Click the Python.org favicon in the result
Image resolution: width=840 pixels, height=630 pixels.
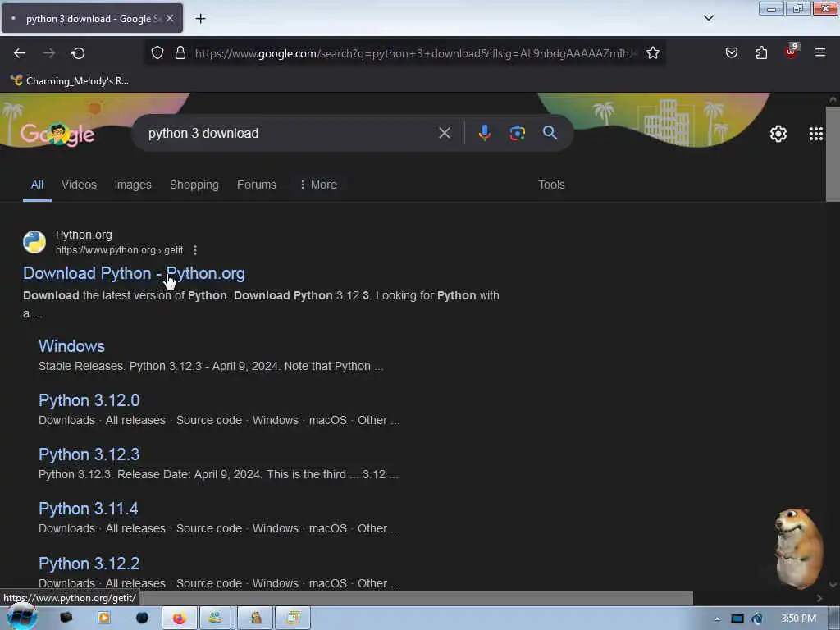pyautogui.click(x=34, y=242)
